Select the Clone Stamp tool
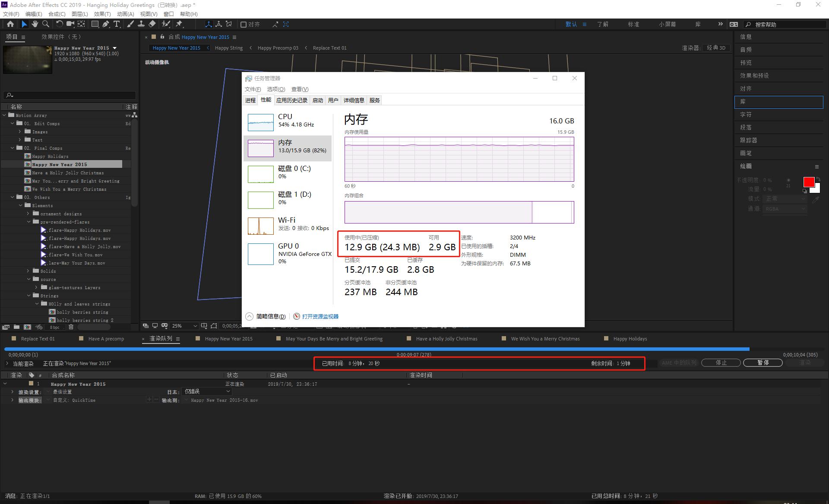Viewport: 829px width, 504px height. (141, 24)
